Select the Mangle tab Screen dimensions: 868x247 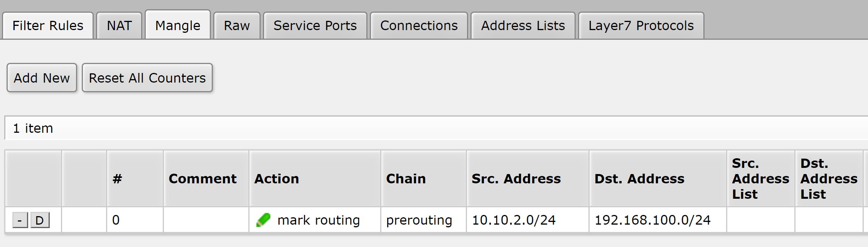(x=178, y=26)
